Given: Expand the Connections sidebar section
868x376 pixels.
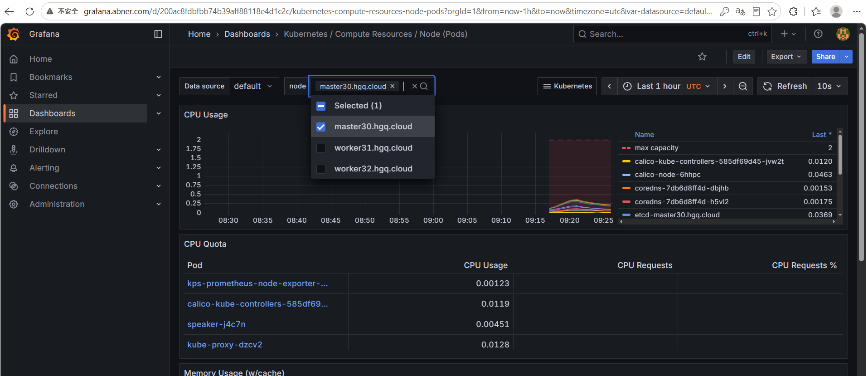Looking at the screenshot, I should tap(159, 186).
